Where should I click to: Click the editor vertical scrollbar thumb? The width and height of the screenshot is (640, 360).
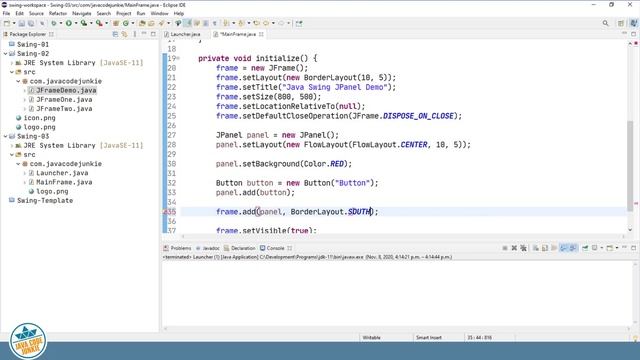point(630,166)
